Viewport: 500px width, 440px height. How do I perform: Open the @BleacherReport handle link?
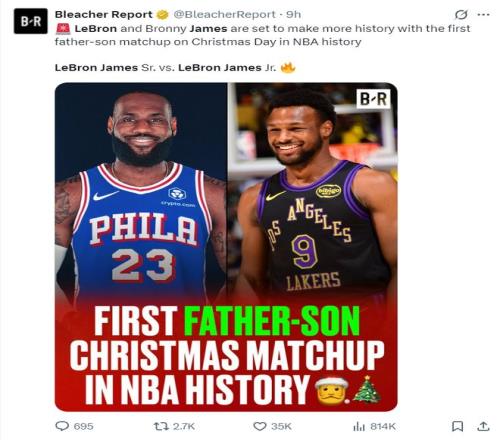pos(224,15)
